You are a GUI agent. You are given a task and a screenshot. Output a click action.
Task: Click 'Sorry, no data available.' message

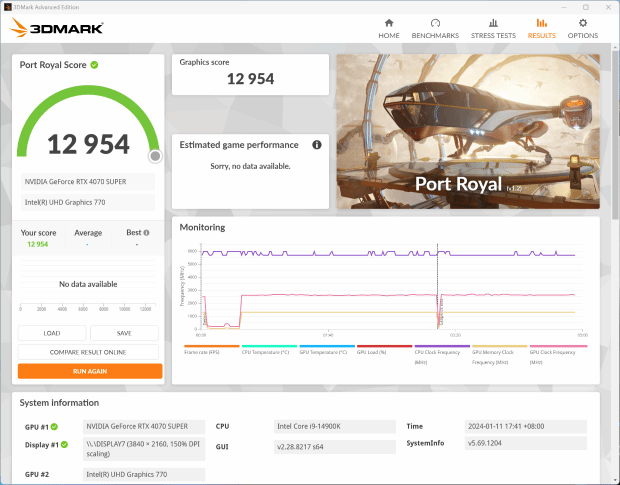click(x=250, y=166)
